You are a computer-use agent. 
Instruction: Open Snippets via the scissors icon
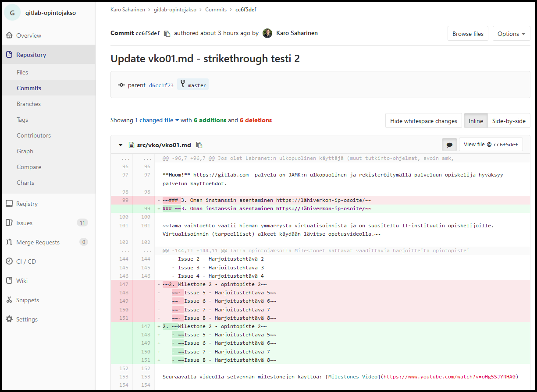(9, 300)
